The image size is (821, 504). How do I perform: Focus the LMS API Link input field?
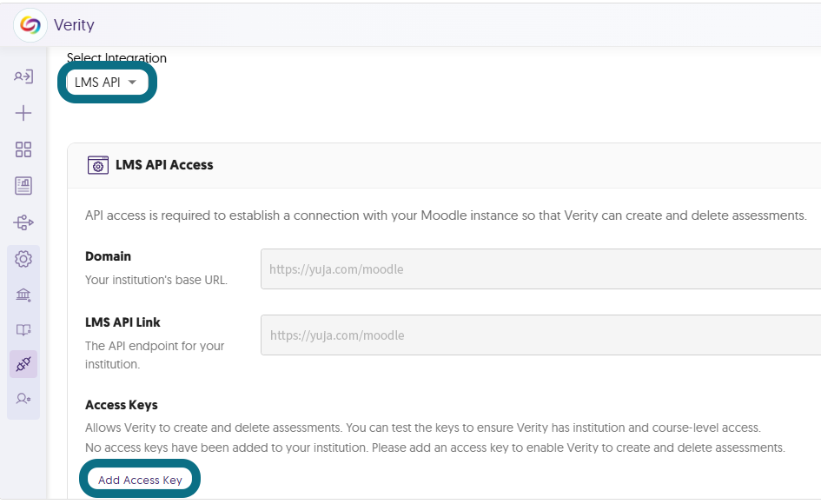coord(541,335)
